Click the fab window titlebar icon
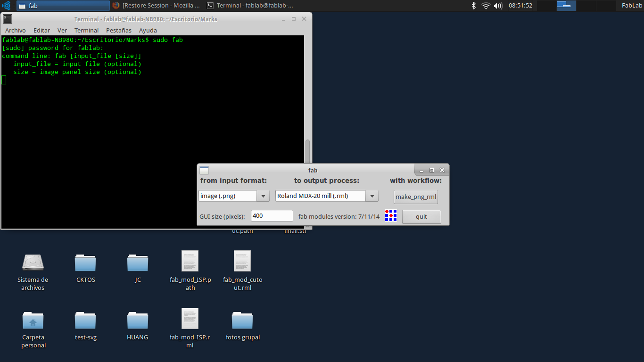The width and height of the screenshot is (644, 362). click(x=204, y=170)
